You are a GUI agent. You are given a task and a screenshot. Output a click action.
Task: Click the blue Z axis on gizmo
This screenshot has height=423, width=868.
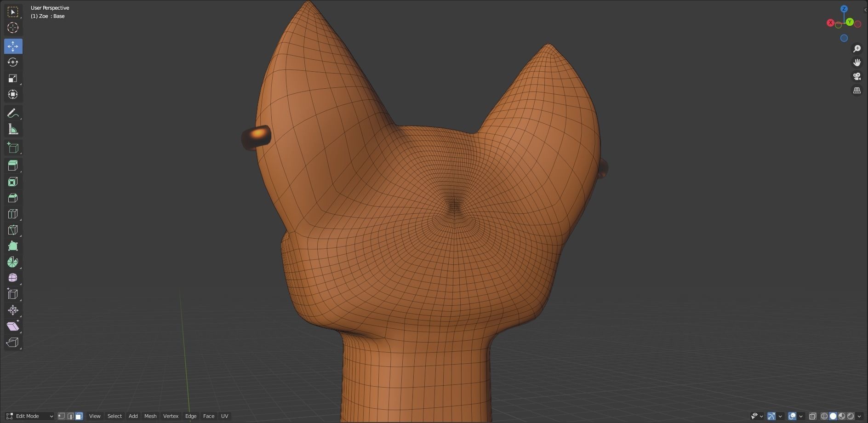(844, 9)
